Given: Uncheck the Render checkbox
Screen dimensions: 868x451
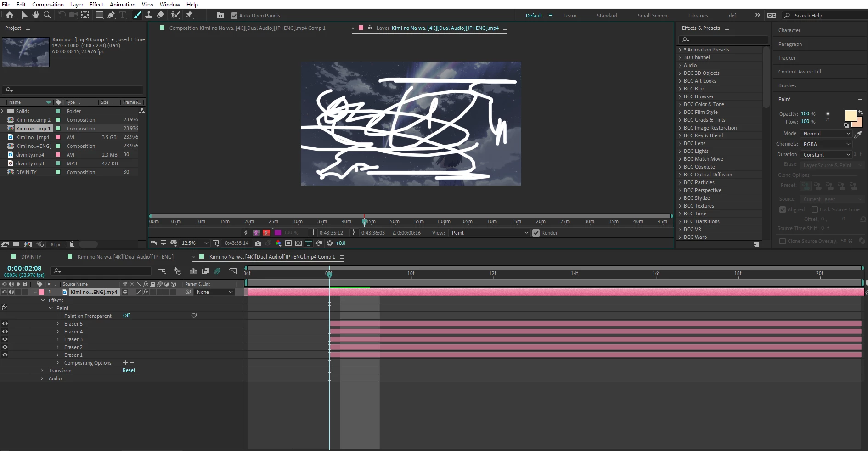Looking at the screenshot, I should (x=535, y=233).
